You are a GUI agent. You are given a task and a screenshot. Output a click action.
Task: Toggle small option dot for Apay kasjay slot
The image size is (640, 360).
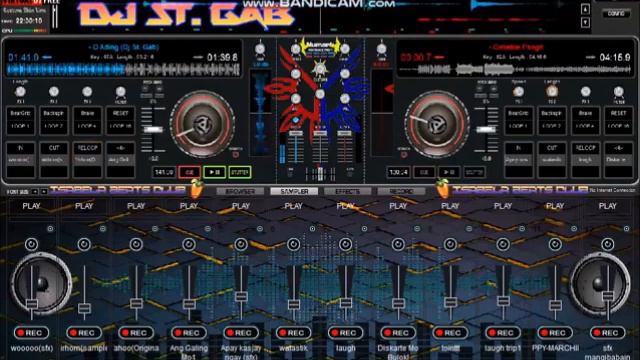coord(260,229)
